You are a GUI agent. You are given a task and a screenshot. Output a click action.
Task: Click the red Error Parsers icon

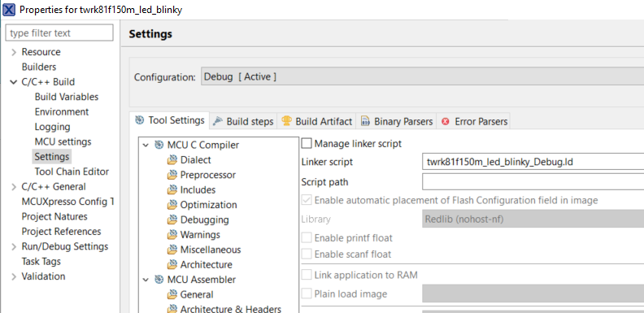click(x=446, y=122)
